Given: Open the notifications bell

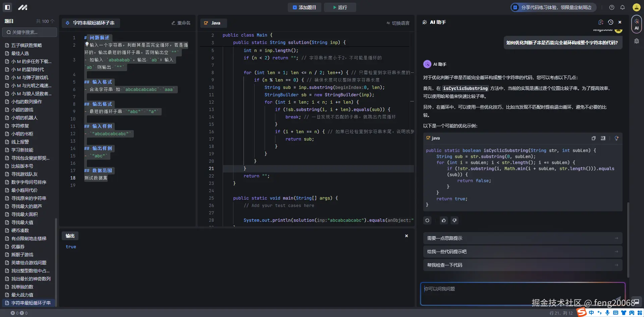Looking at the screenshot, I should click(x=623, y=7).
